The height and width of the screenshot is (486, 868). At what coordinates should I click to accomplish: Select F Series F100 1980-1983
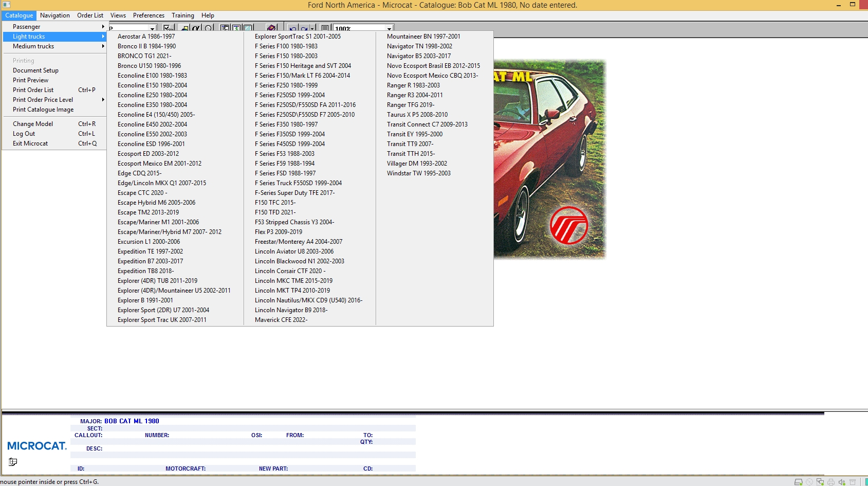pos(286,46)
